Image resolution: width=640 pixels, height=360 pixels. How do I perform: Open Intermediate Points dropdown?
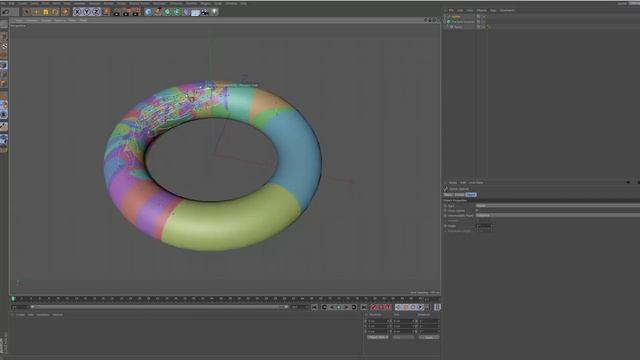pos(558,215)
